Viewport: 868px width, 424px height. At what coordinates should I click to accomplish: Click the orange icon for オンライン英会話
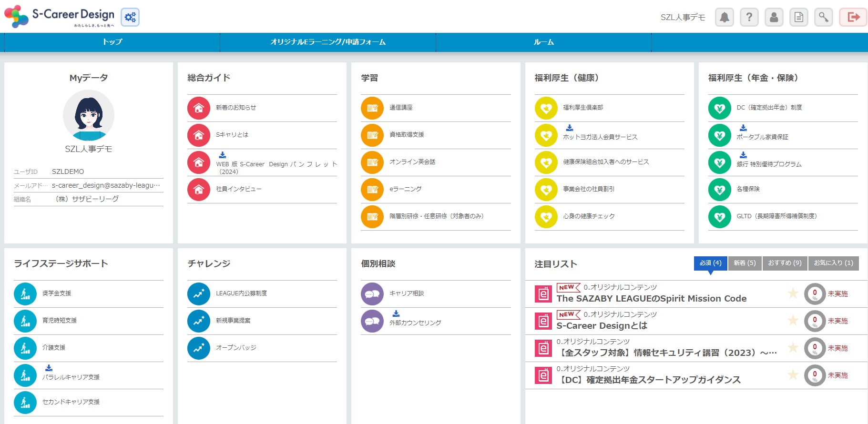click(x=372, y=162)
